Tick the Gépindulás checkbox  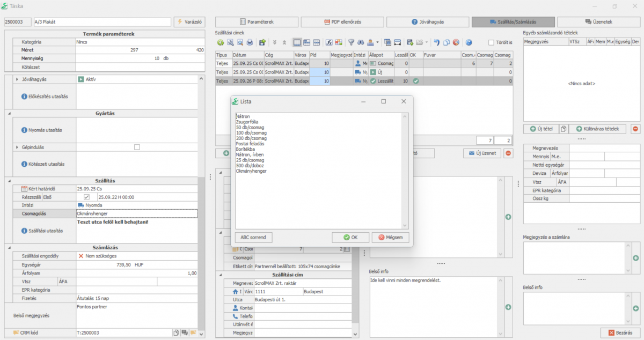137,147
